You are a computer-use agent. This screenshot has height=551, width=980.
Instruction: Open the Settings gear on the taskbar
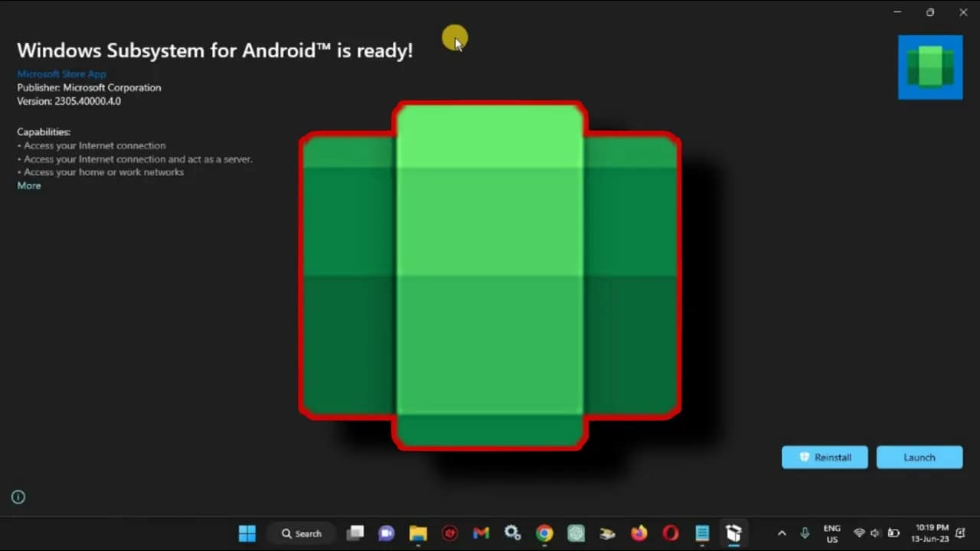pos(512,533)
